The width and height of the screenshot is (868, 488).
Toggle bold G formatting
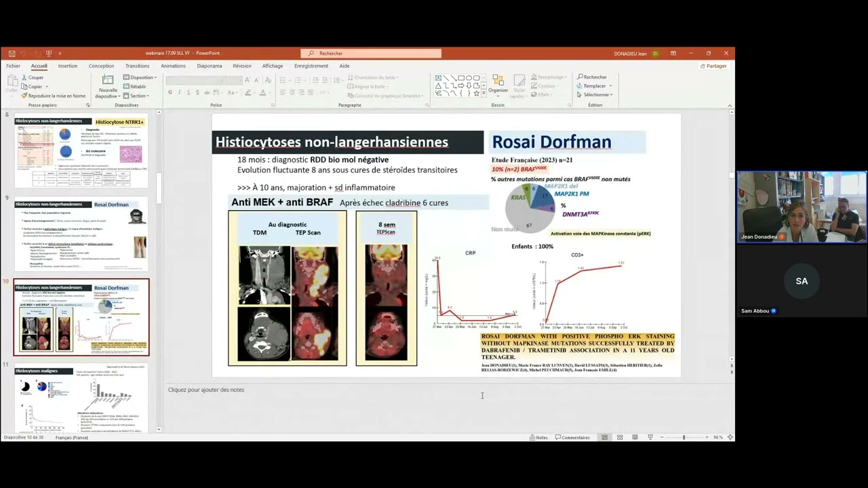(170, 92)
